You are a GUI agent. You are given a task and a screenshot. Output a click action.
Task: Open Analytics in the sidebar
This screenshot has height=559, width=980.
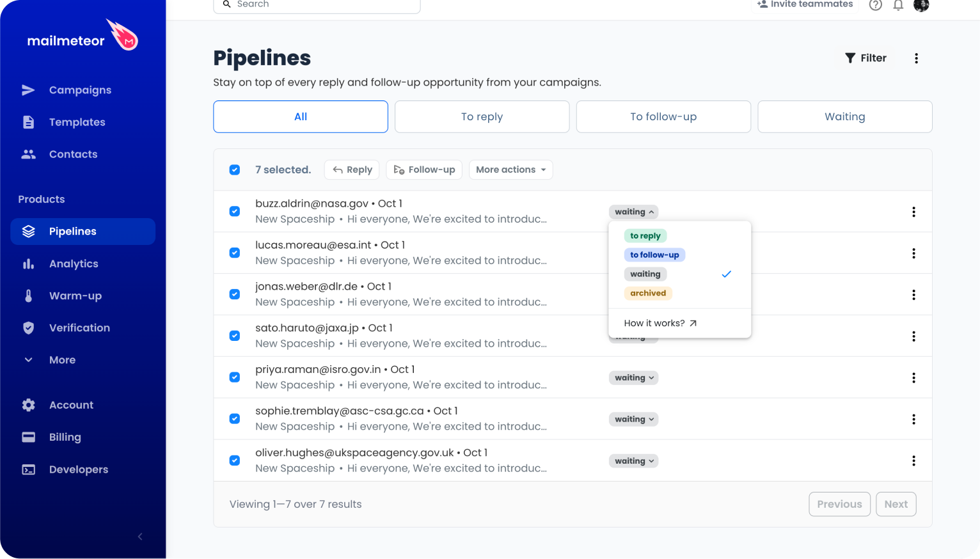(x=83, y=264)
